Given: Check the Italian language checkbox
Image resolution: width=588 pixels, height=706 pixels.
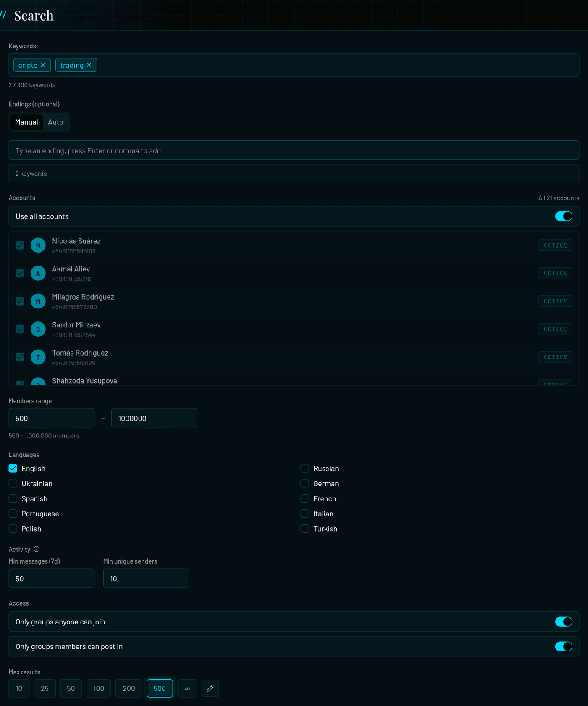Looking at the screenshot, I should (x=305, y=514).
